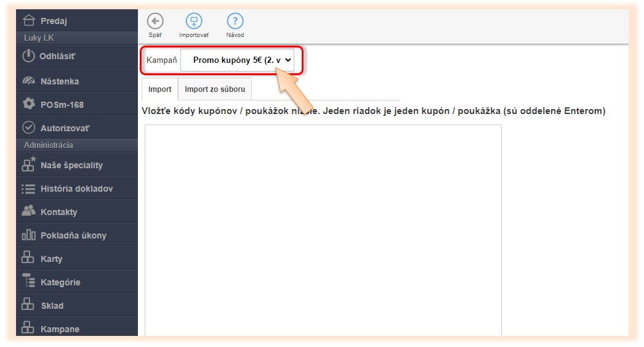Screen dimensions: 644x347
Task: Go to Pokladňa úkony section
Action: coord(73,235)
